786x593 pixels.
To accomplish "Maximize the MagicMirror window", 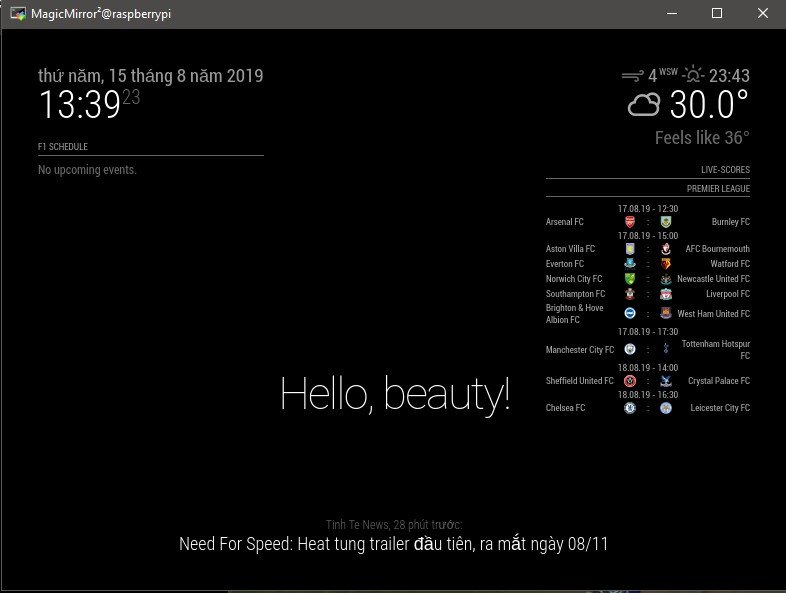I will [x=716, y=14].
